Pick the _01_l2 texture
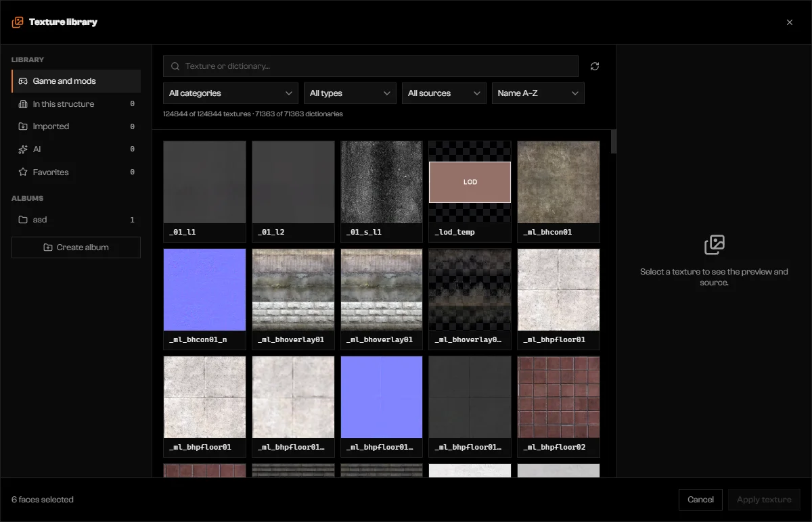Image resolution: width=812 pixels, height=522 pixels. 293,191
